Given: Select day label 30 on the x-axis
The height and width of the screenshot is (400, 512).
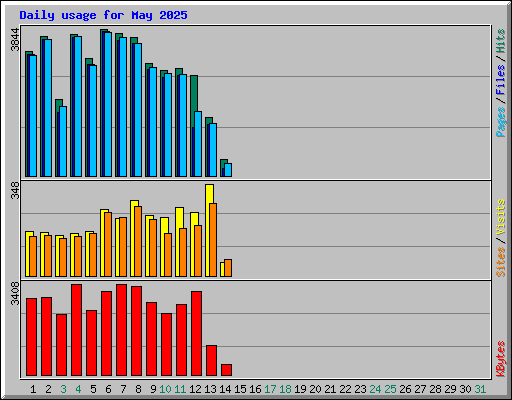Looking at the screenshot, I should pos(465,389).
